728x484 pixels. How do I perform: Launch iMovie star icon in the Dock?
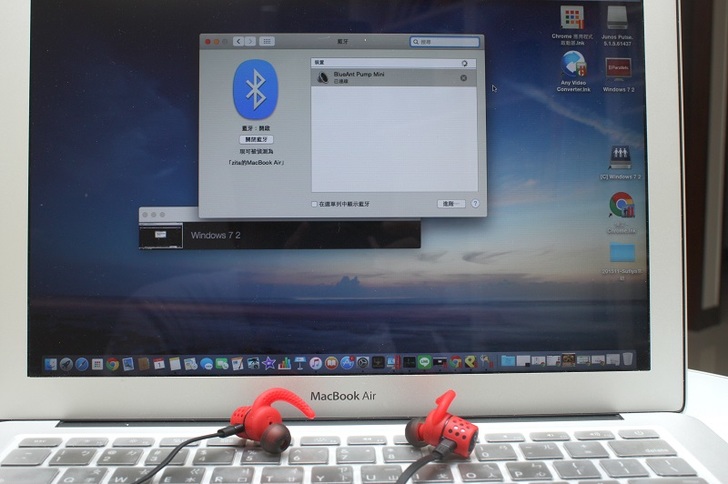point(269,363)
